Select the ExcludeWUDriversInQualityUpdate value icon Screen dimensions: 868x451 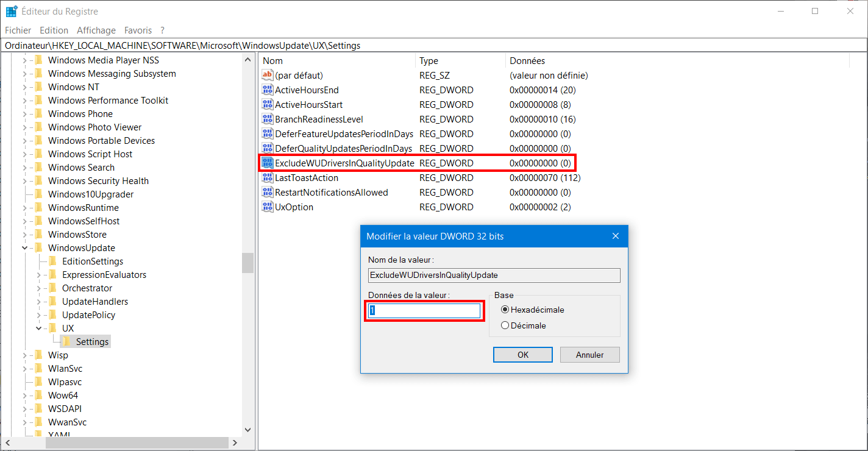pyautogui.click(x=268, y=163)
